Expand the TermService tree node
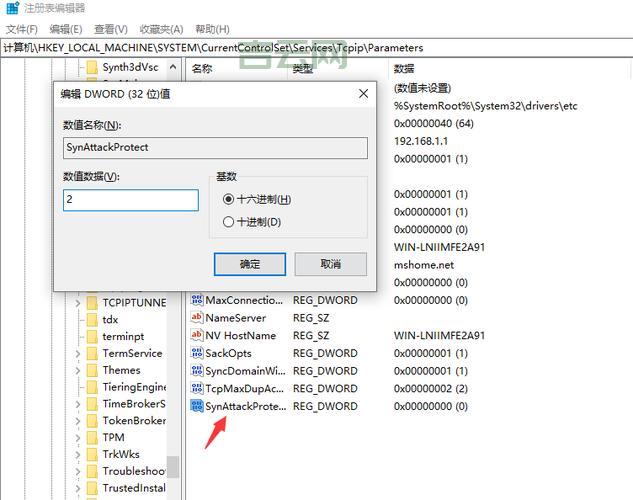633x500 pixels. [x=78, y=353]
